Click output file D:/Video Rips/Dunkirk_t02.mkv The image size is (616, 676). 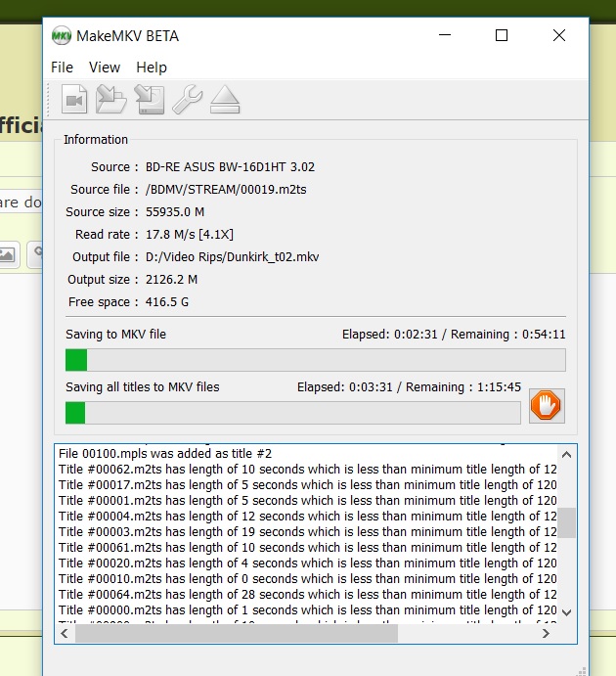click(232, 257)
